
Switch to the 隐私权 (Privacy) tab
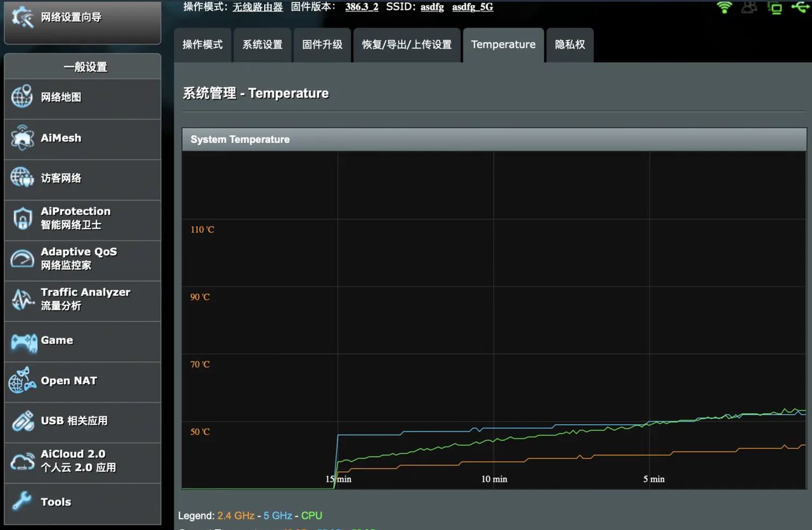coord(569,44)
